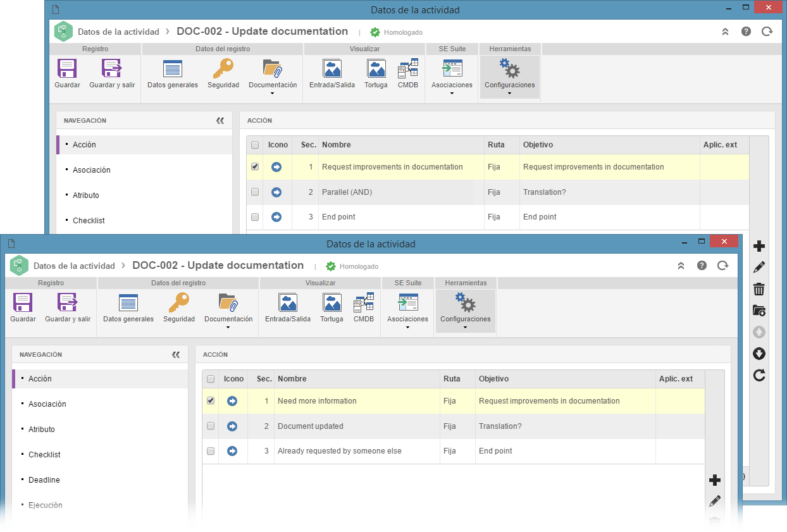Open Entrada/Salida view in the front window

coord(288,307)
